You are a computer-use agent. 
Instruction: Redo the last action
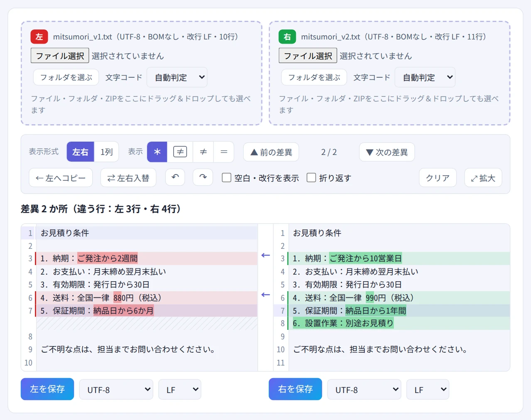click(x=203, y=177)
